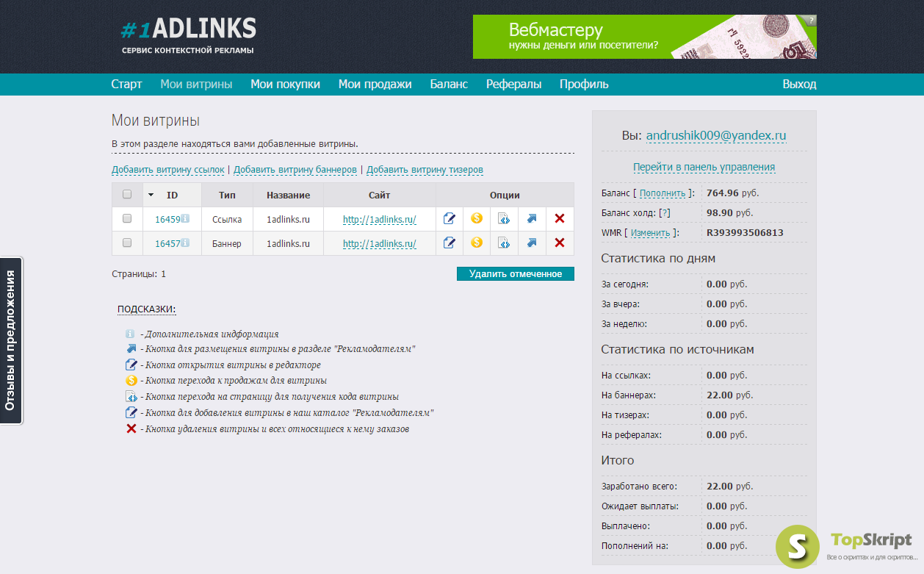
Task: Open editor for showcase 16457
Action: point(450,243)
